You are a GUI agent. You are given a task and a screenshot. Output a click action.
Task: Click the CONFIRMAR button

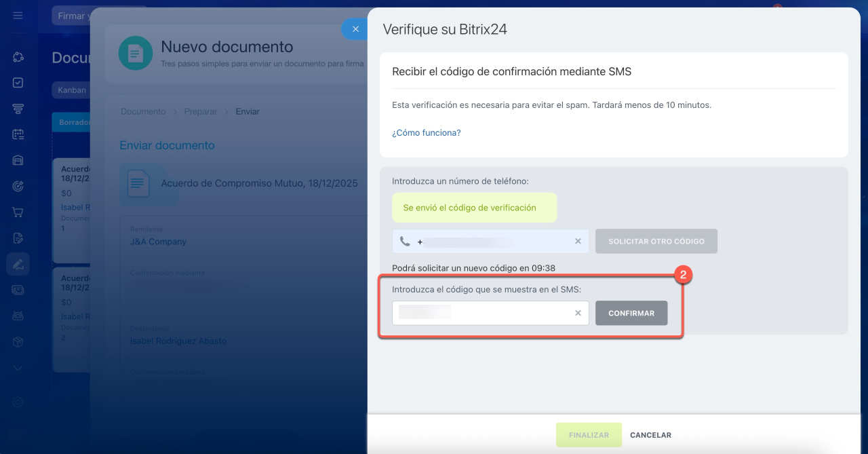(631, 313)
